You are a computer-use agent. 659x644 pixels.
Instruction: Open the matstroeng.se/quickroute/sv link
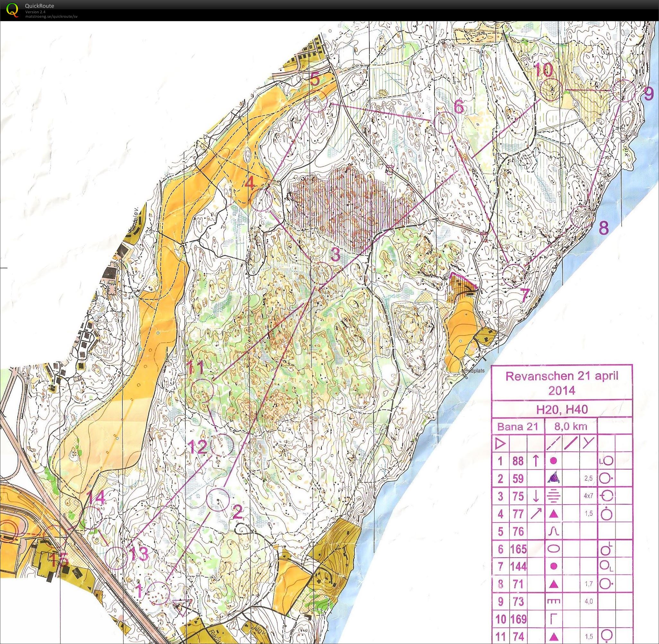51,16
